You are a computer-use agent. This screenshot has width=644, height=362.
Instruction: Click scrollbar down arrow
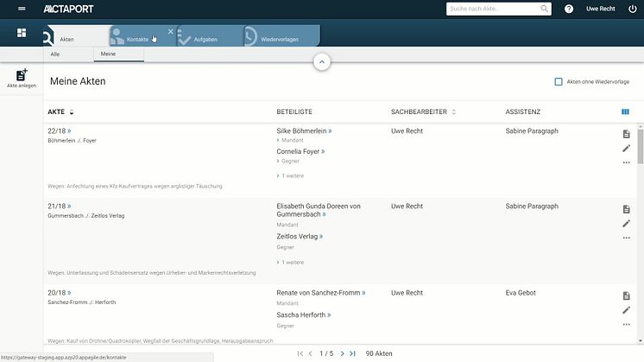(x=641, y=341)
